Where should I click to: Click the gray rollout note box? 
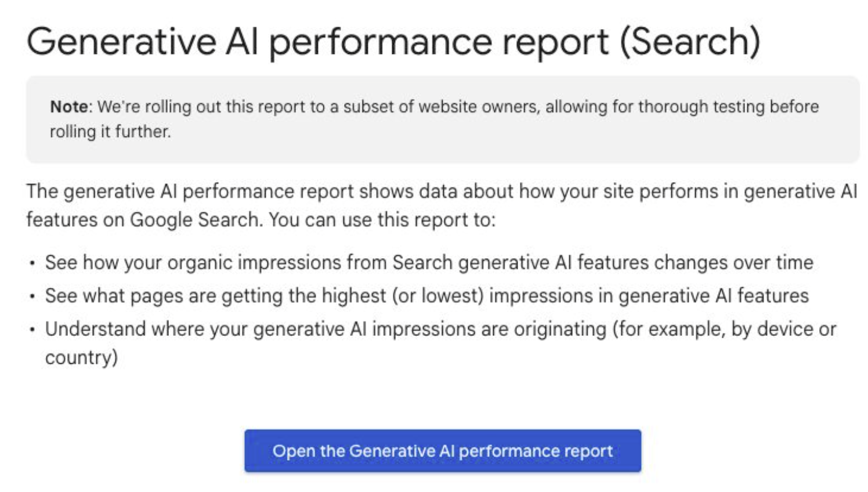[x=443, y=120]
